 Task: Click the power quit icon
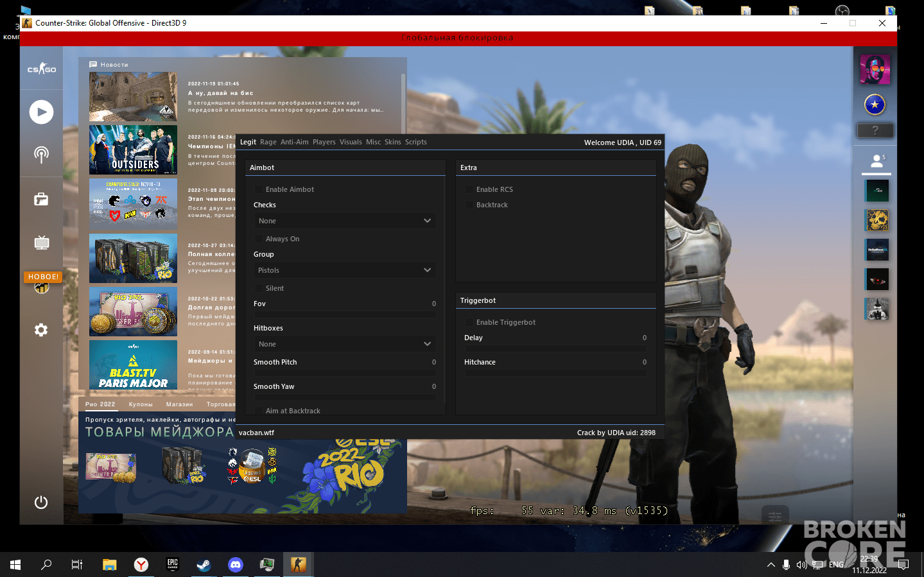click(x=41, y=502)
